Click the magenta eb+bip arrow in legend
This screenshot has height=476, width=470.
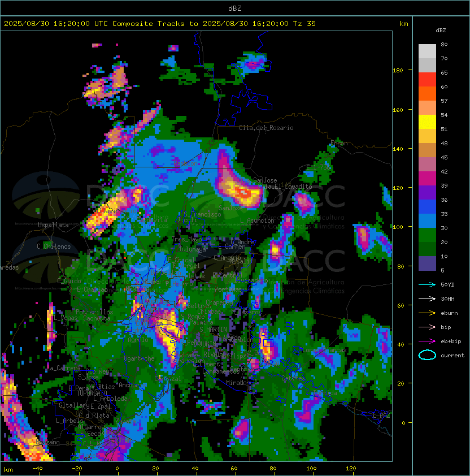(x=427, y=341)
